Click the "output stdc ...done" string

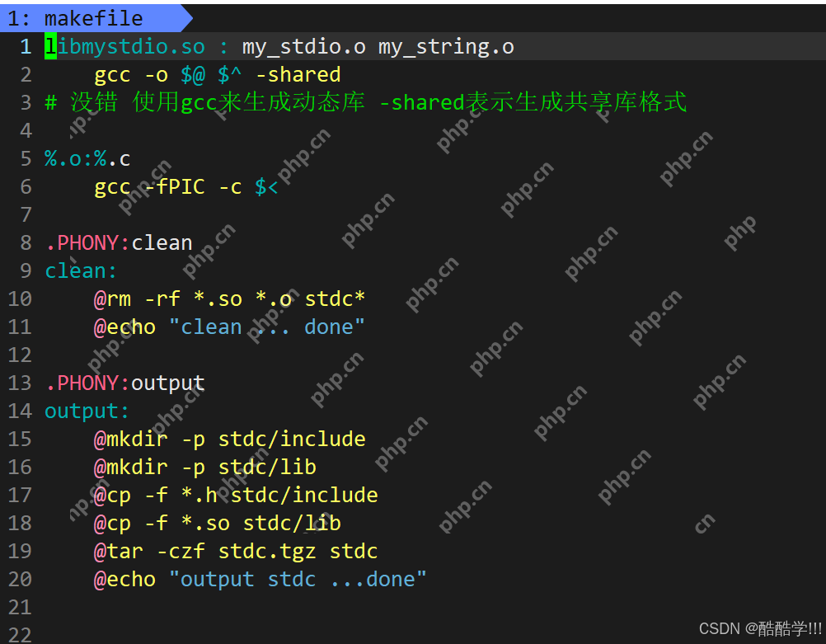tap(298, 579)
